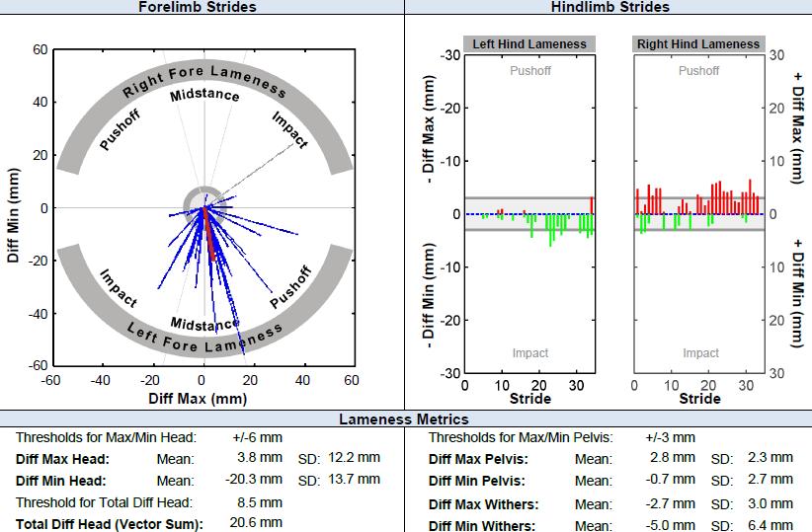
Task: Select the Left Hind Lameness chart title
Action: (529, 44)
